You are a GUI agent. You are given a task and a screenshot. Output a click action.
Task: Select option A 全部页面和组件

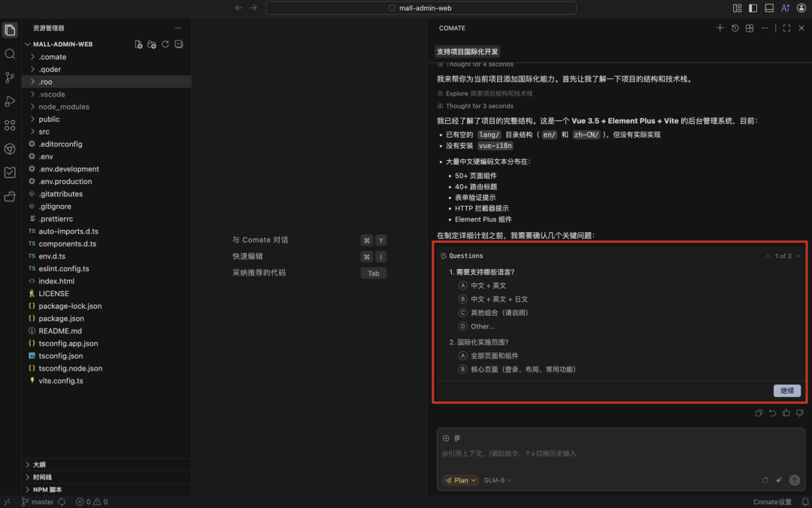pyautogui.click(x=489, y=355)
